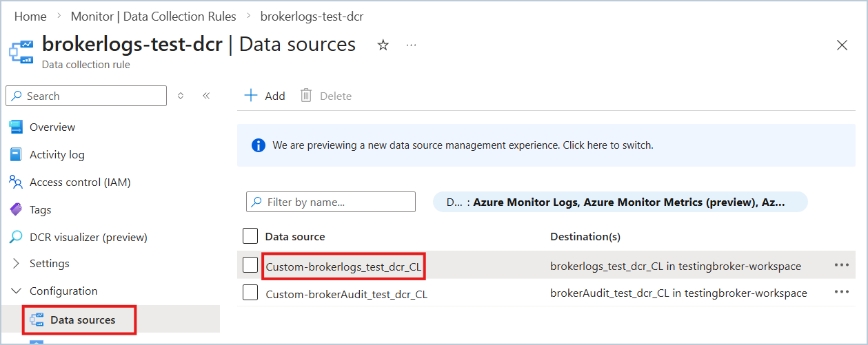Favorite this page with the star icon
Viewport: 868px width, 345px height.
pos(383,45)
